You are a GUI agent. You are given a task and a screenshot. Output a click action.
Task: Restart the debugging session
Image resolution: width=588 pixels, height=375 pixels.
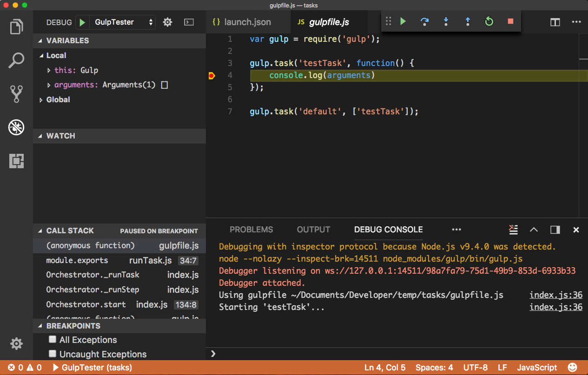(489, 22)
